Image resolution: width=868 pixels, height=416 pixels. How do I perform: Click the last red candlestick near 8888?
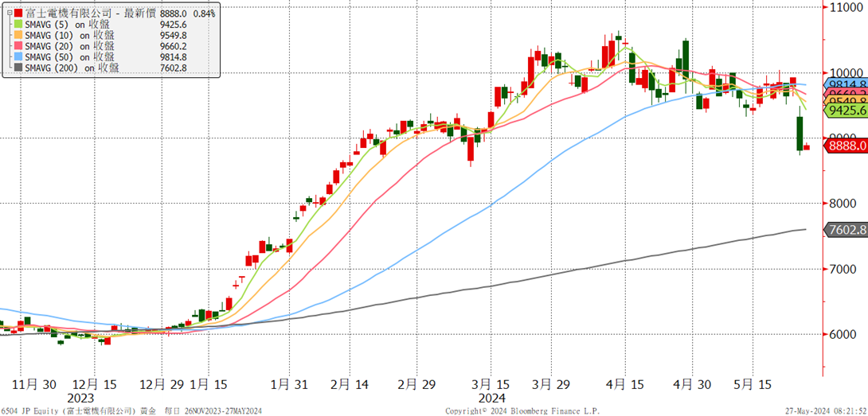coord(807,146)
